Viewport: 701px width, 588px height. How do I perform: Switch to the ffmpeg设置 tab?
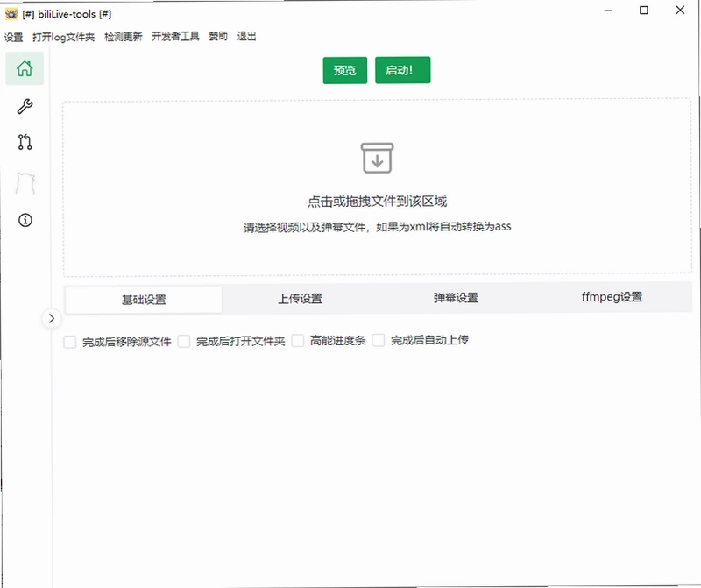point(612,297)
